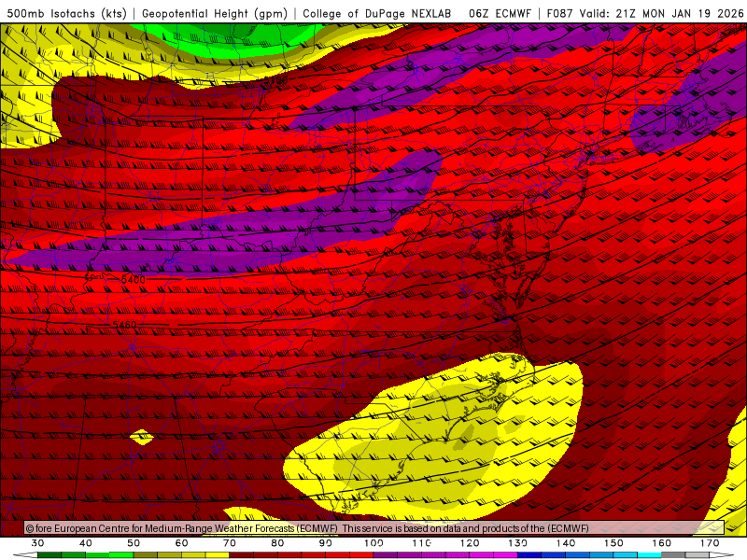This screenshot has width=747, height=560.
Task: Click the 80 label on the color scale
Action: [x=277, y=543]
